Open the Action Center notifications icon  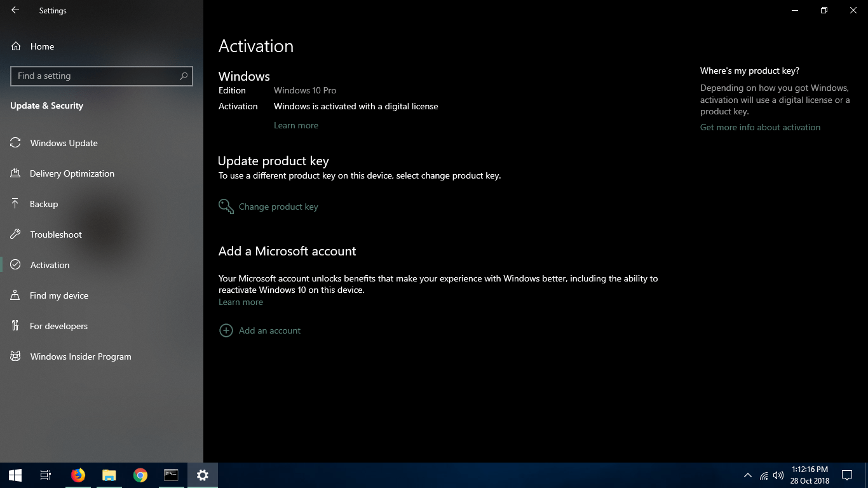coord(847,475)
